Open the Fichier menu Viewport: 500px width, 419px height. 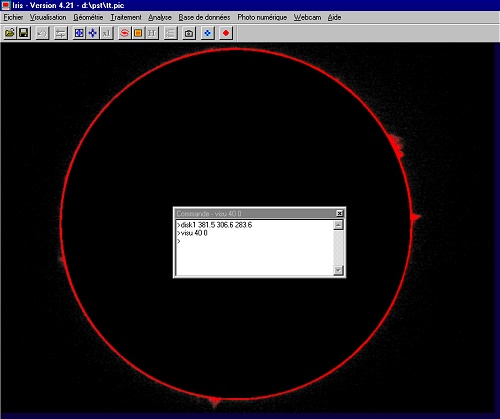(x=13, y=17)
